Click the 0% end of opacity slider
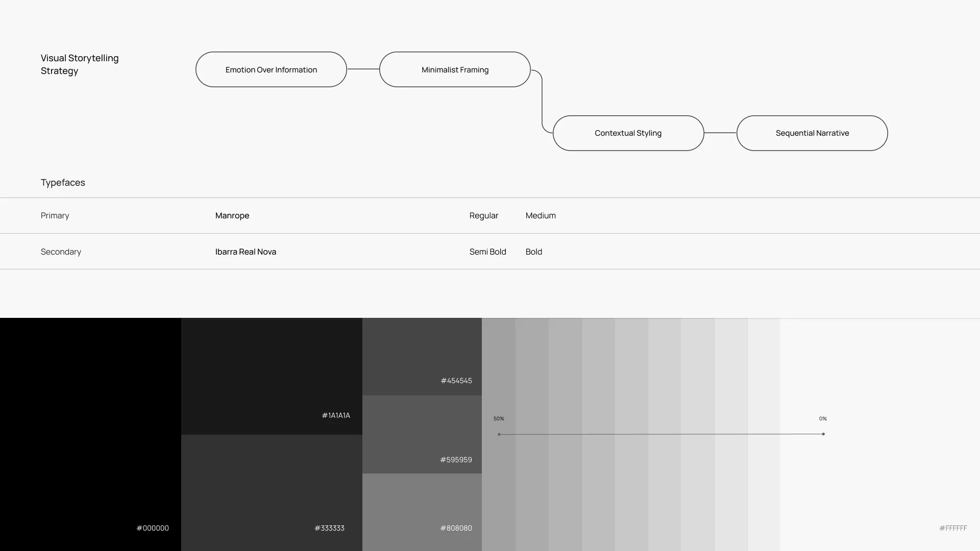Image resolution: width=980 pixels, height=551 pixels. point(823,434)
